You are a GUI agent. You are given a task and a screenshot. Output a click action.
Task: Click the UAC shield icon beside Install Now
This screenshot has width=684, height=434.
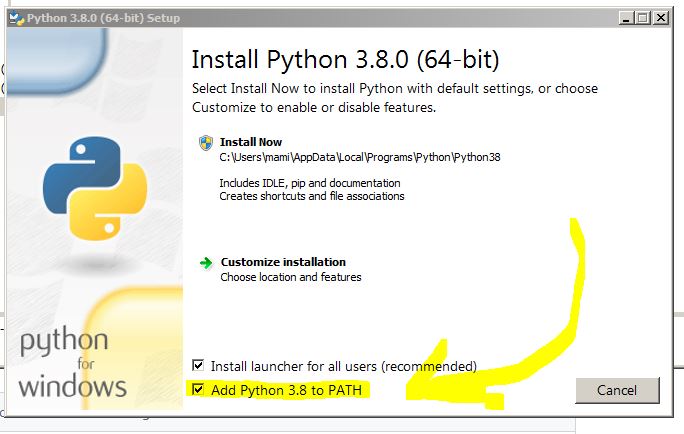[206, 143]
